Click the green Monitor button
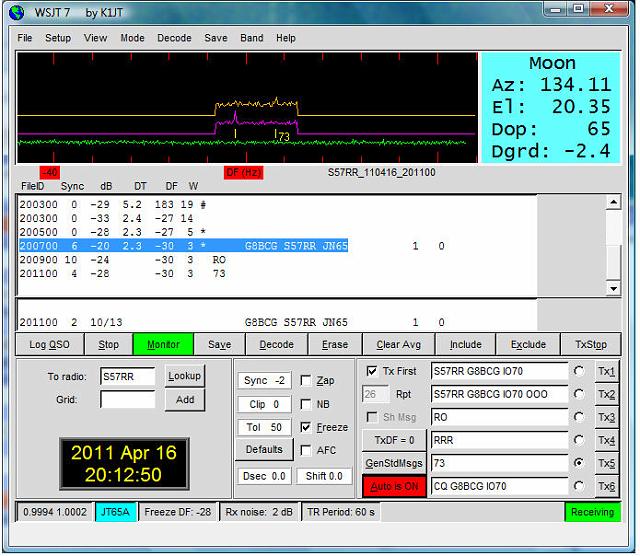The image size is (640, 556). tap(163, 345)
